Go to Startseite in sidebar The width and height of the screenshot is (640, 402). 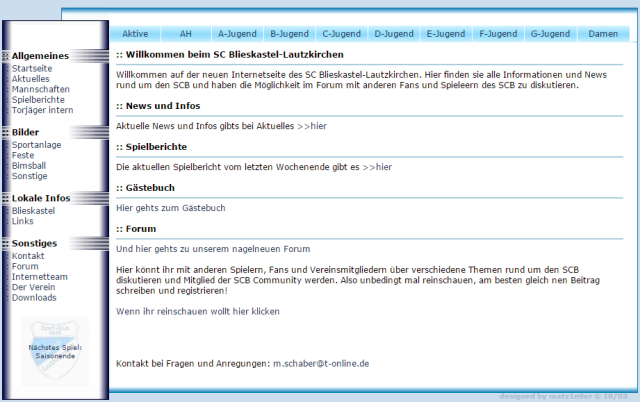[x=33, y=68]
